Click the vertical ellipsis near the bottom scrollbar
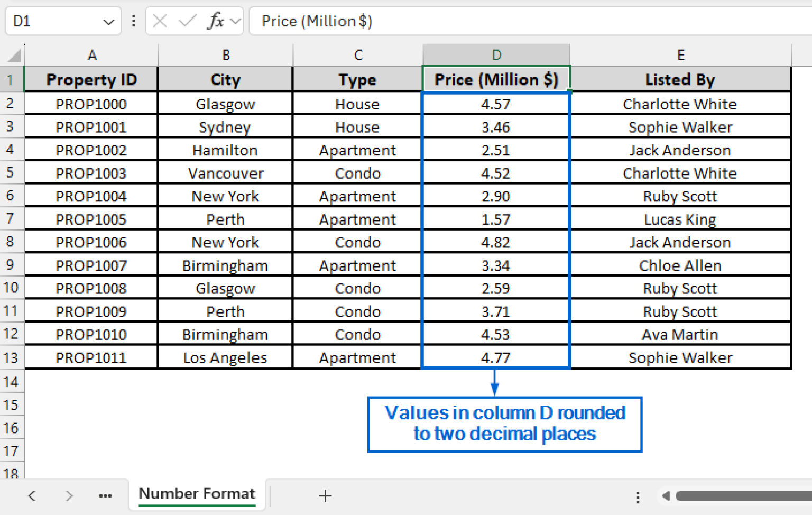The height and width of the screenshot is (515, 812). point(638,496)
